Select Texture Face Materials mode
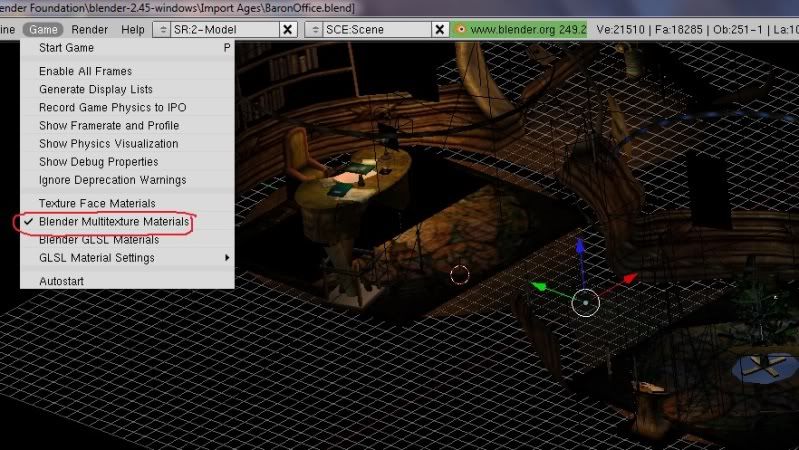 (127, 203)
